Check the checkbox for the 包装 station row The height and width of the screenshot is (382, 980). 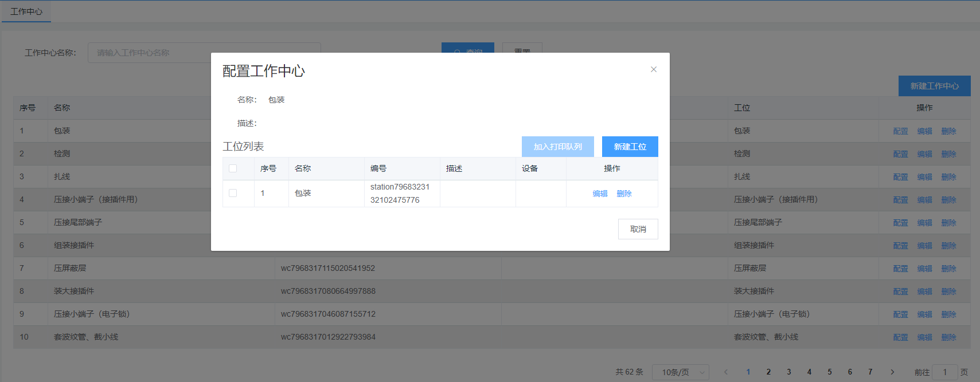click(233, 193)
